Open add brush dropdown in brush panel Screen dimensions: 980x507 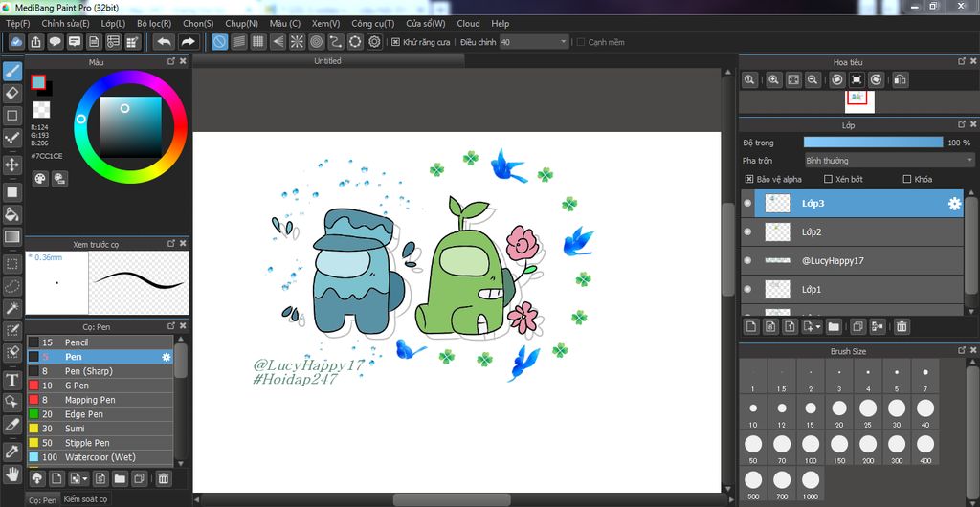pos(84,479)
